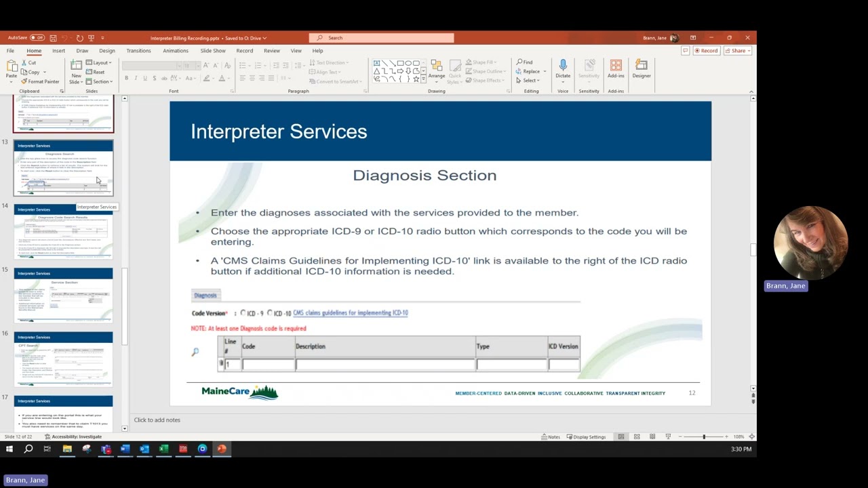868x488 pixels.
Task: Toggle the AutoSave switch
Action: point(37,38)
